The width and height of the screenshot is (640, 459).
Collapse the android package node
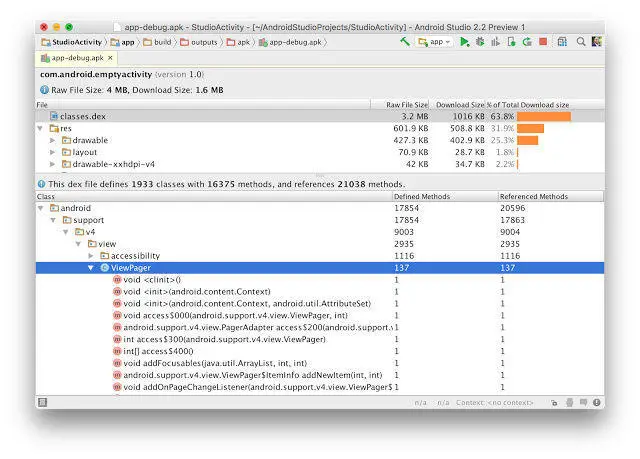40,208
